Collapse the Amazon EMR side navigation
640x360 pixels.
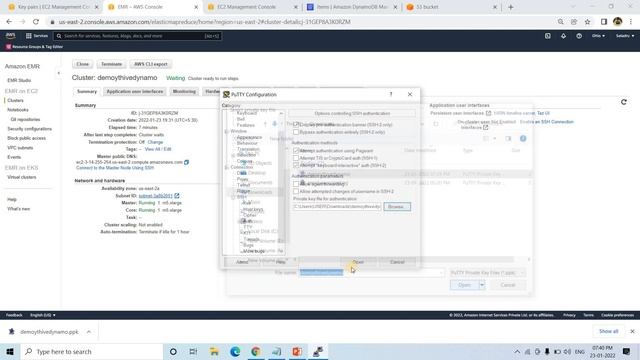pyautogui.click(x=58, y=73)
